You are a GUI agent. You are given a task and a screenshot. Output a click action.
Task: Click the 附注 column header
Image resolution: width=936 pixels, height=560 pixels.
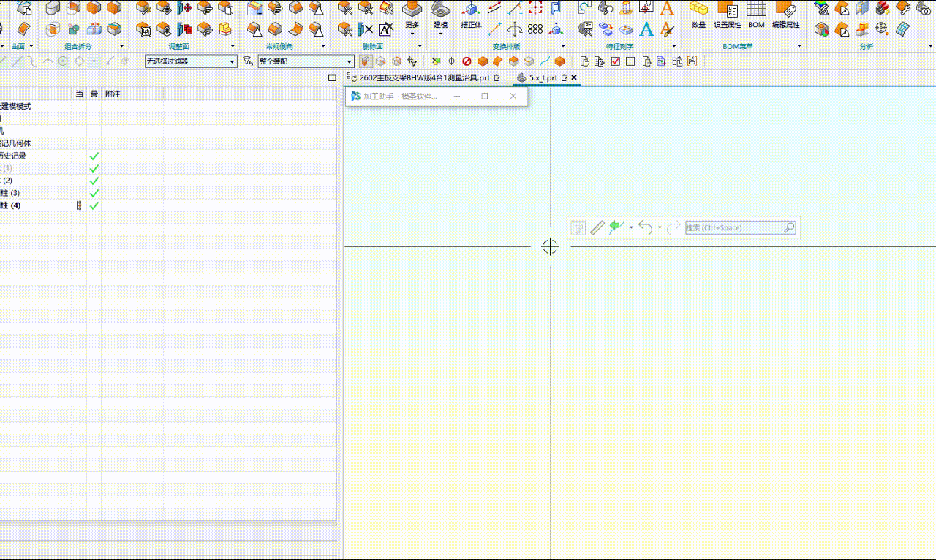pos(113,94)
